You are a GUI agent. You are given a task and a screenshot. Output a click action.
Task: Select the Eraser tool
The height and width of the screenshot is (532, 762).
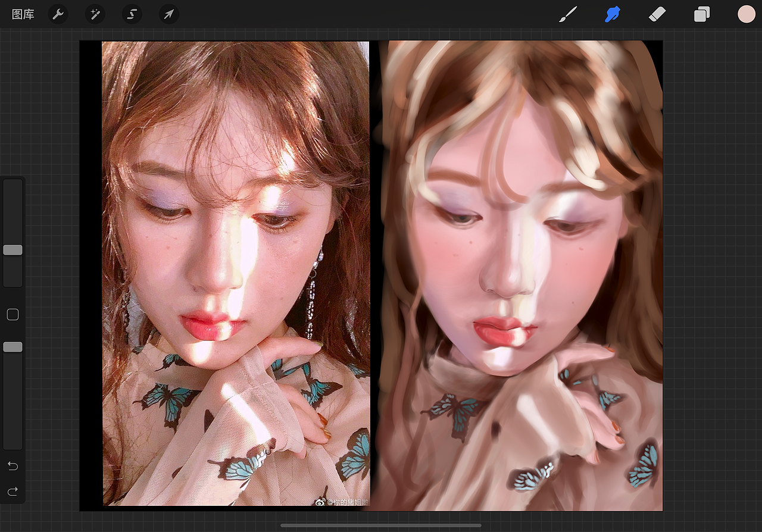click(x=657, y=14)
